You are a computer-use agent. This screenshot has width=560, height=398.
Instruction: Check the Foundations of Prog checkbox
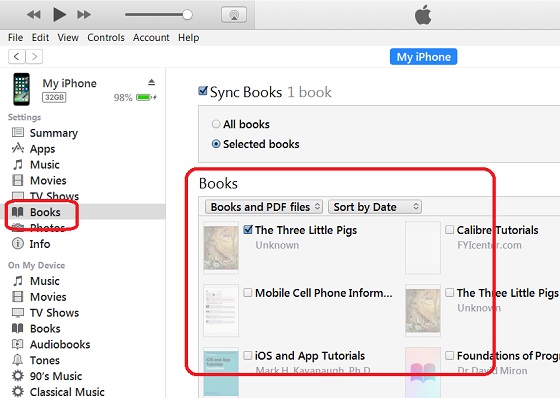click(449, 355)
